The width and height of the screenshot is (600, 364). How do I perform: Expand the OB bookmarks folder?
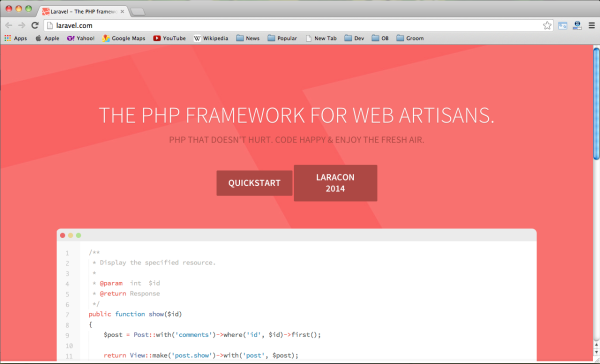(380, 38)
